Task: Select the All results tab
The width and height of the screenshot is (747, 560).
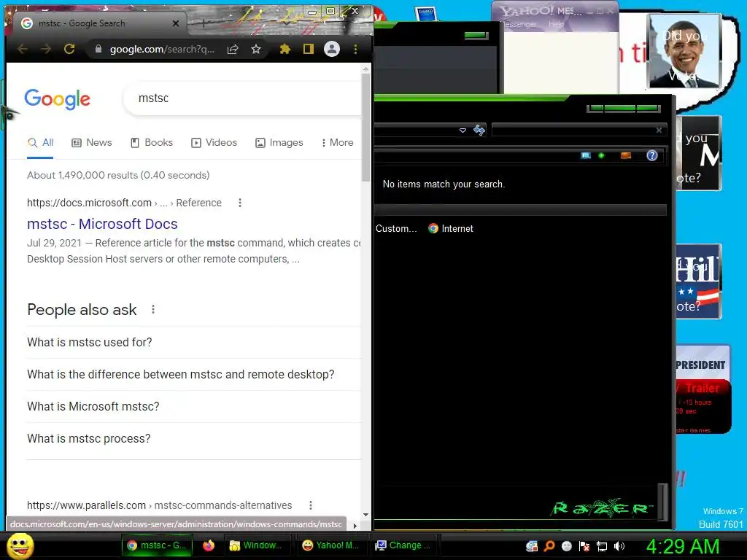Action: click(41, 142)
